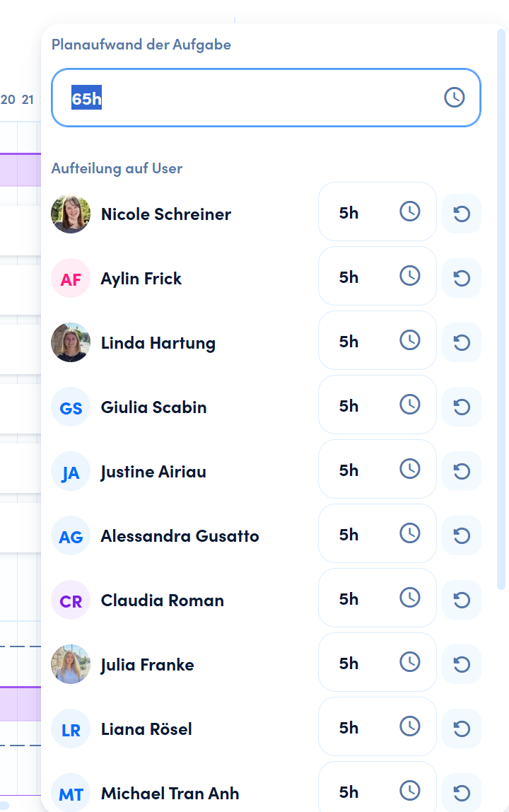Click the user list vertical scrollbar
Viewport: 509px width, 812px height.
[x=501, y=311]
